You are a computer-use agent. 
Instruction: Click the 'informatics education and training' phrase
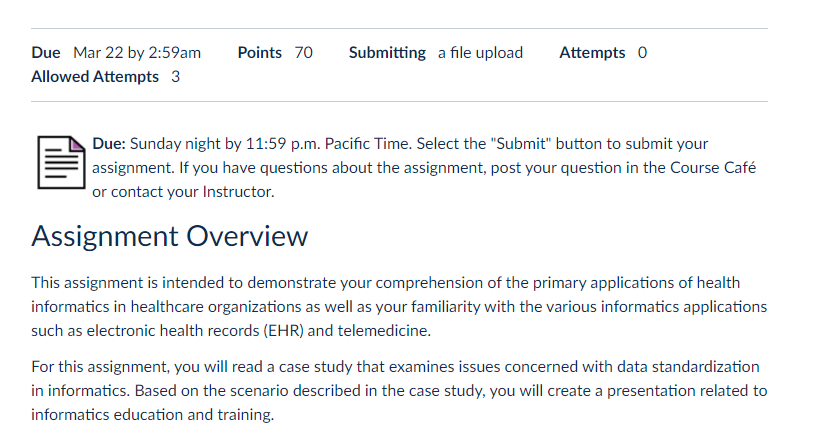tap(151, 414)
